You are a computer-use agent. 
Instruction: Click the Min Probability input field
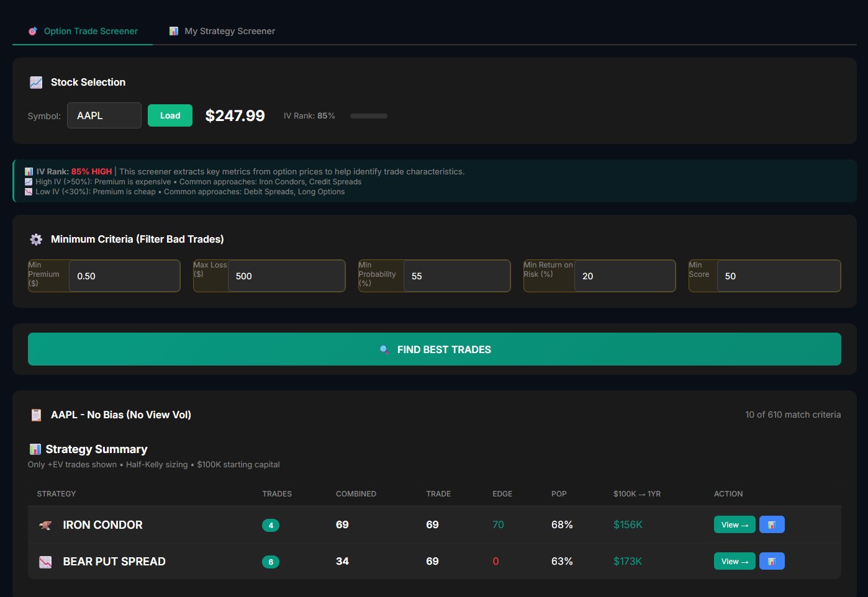pos(456,276)
